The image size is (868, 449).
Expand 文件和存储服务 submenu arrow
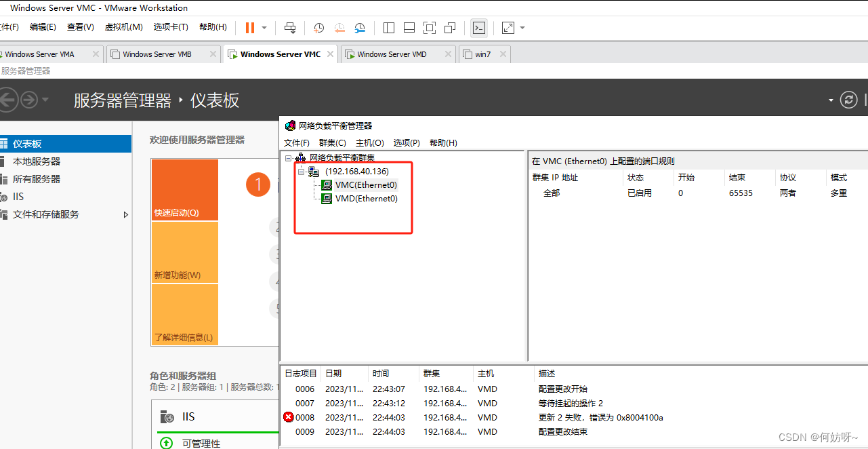point(125,214)
